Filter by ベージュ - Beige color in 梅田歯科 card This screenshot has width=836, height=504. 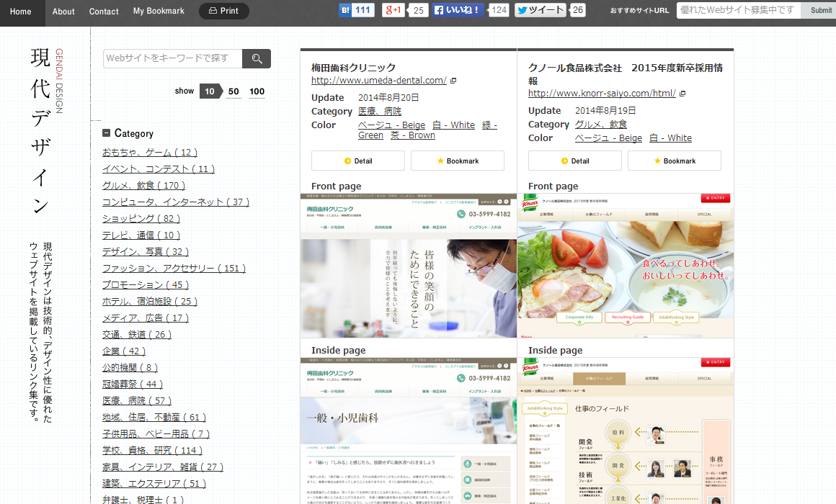pos(392,125)
